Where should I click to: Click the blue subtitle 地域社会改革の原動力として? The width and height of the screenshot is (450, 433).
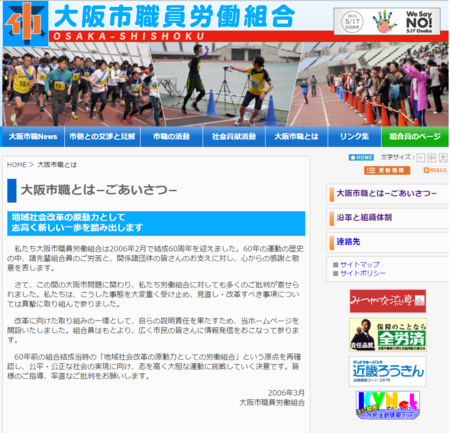coord(68,217)
